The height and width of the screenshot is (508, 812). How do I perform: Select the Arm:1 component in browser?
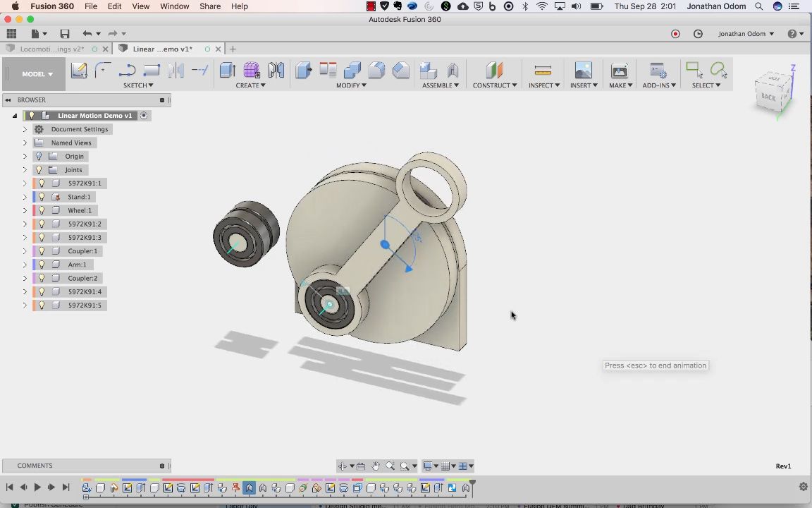pyautogui.click(x=77, y=265)
